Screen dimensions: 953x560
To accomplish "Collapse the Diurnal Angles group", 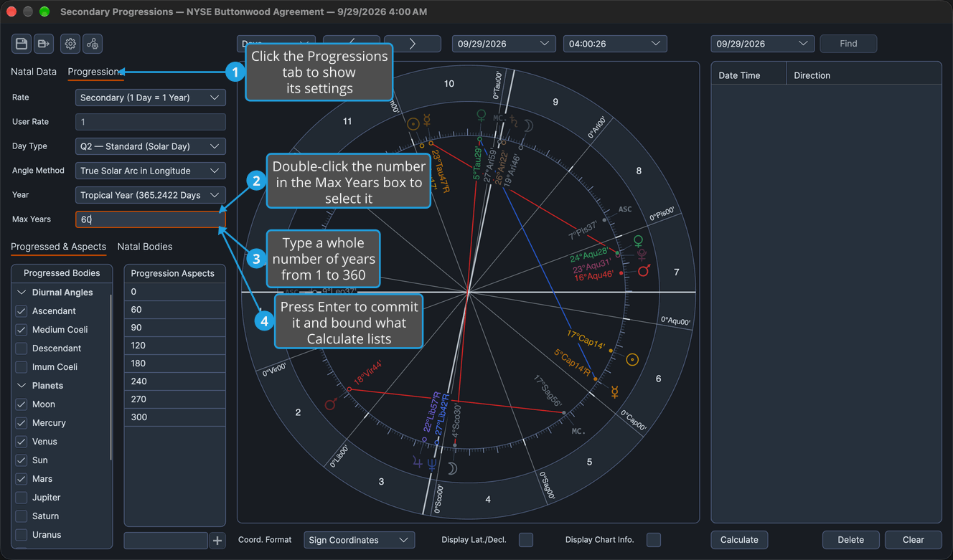I will (22, 293).
